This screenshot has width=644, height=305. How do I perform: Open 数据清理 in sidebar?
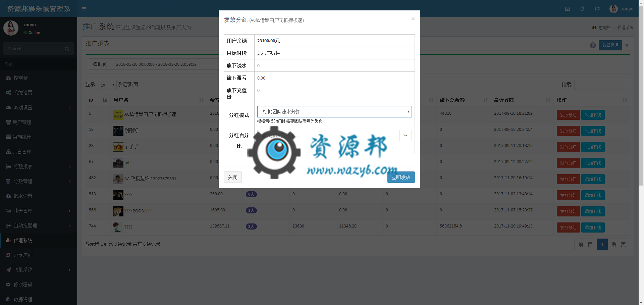click(x=39, y=299)
